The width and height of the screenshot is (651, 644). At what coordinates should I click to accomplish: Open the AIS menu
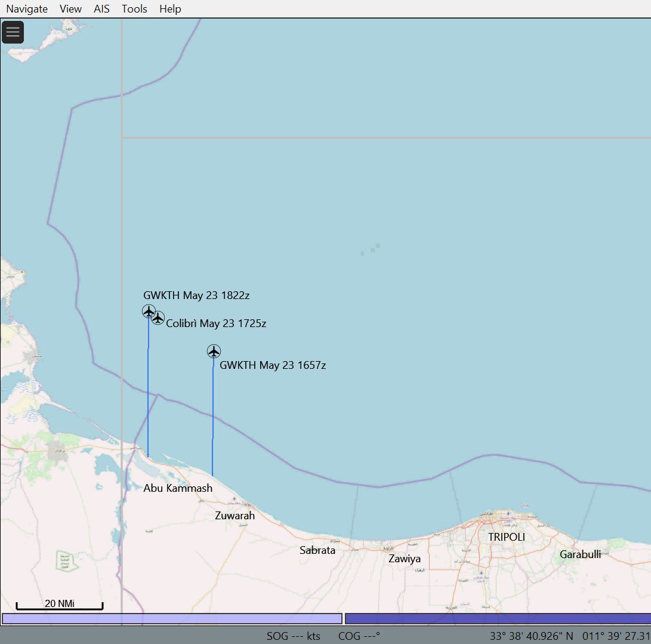pyautogui.click(x=101, y=9)
